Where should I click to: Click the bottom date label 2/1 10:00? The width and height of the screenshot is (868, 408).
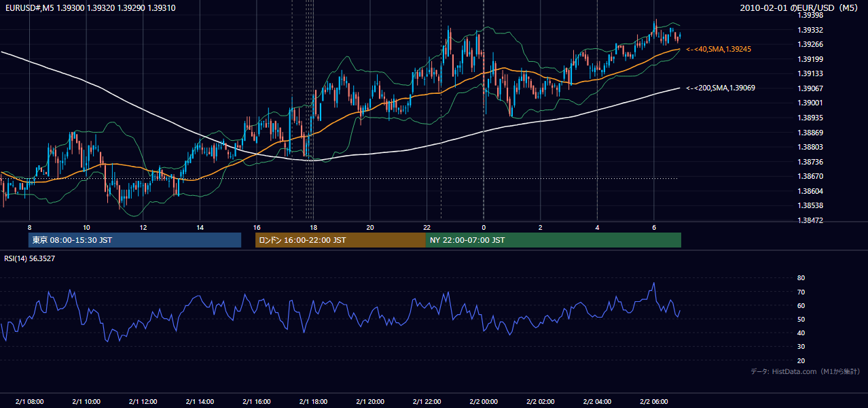coord(86,401)
